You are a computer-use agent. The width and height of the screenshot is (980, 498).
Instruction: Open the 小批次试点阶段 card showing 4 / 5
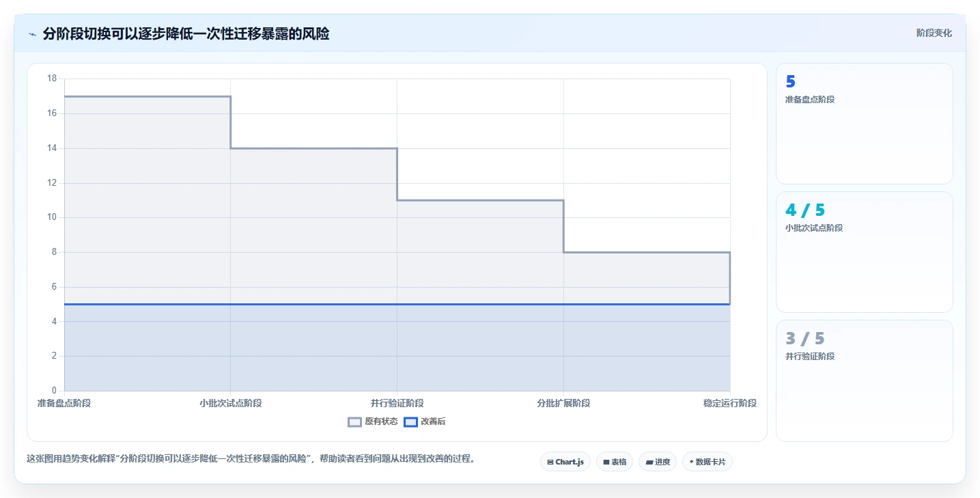[864, 252]
